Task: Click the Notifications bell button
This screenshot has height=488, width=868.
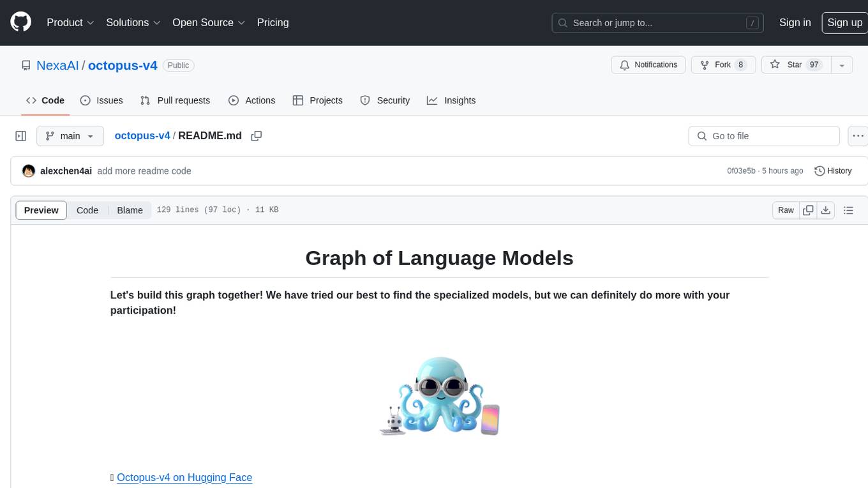Action: point(648,65)
